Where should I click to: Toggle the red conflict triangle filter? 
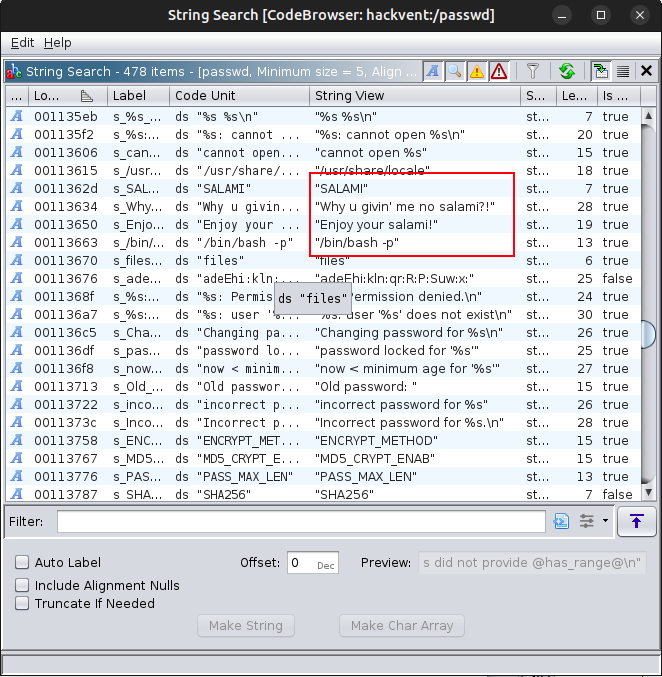498,71
